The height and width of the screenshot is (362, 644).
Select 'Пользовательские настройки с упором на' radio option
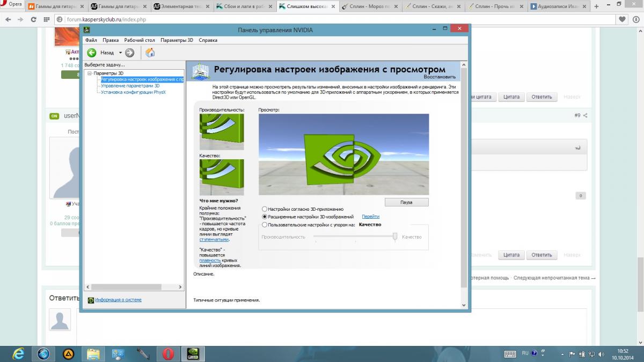265,225
